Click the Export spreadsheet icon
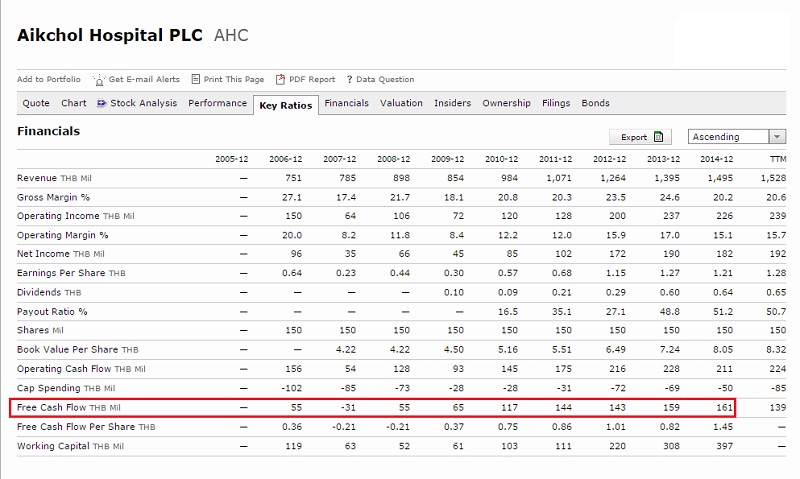The width and height of the screenshot is (800, 479). click(x=659, y=137)
